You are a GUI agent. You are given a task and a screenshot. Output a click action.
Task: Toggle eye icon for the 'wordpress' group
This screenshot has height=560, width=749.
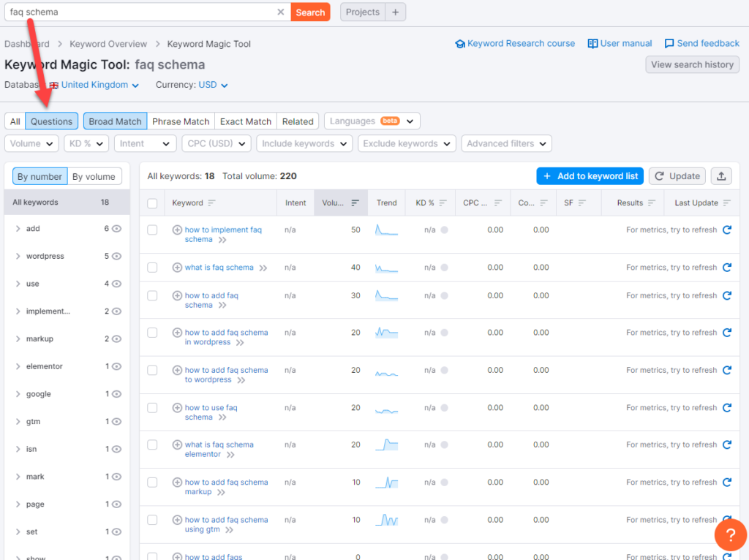[x=116, y=257]
